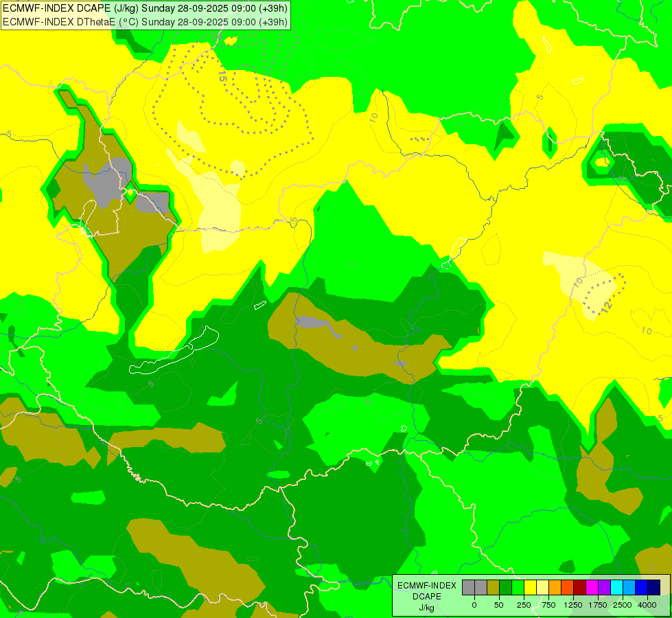The image size is (672, 618).
Task: Click the ECMWF-INDEX label in the legend
Action: [427, 586]
